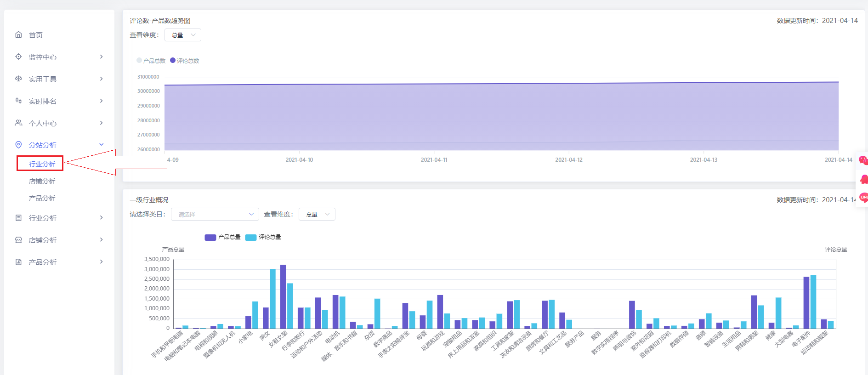Collapse the 分站分析 menu chevron
868x375 pixels.
pyautogui.click(x=102, y=145)
